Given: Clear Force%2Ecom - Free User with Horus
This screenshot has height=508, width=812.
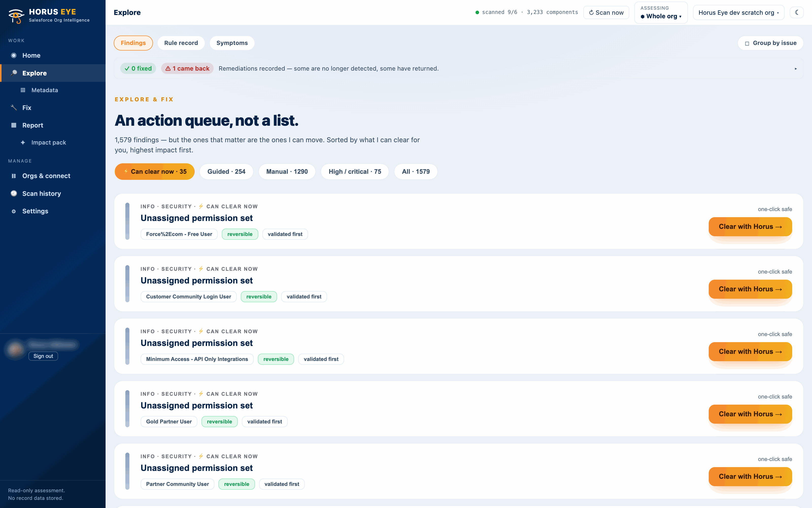Looking at the screenshot, I should (750, 227).
